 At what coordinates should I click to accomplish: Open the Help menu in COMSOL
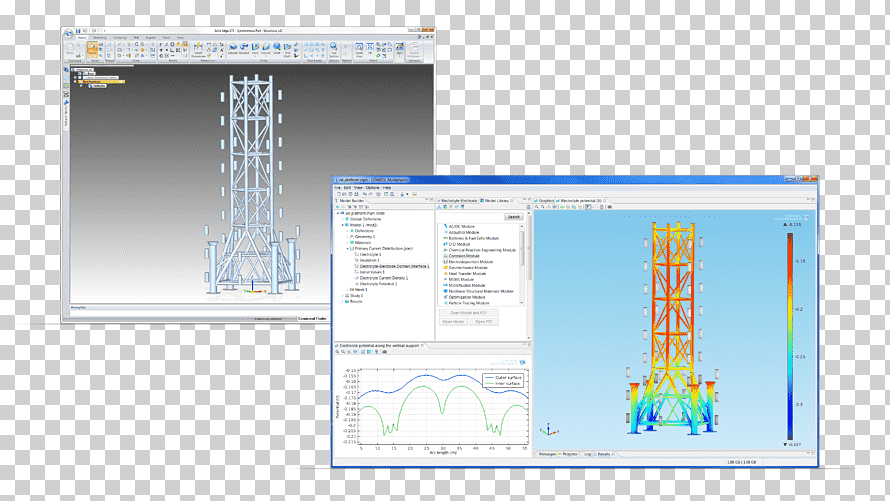[387, 188]
